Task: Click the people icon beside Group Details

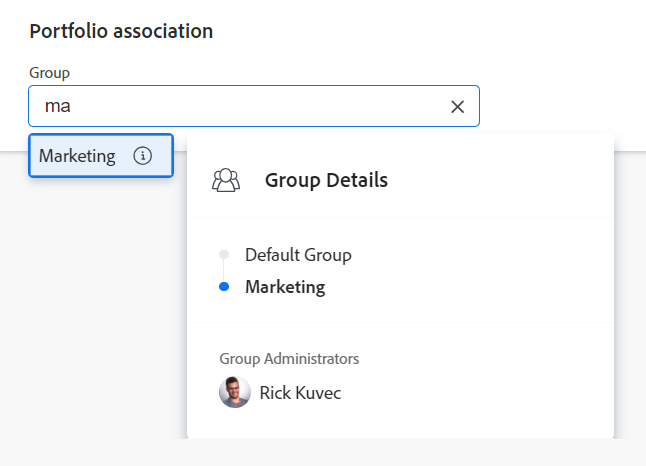Action: pos(226,181)
